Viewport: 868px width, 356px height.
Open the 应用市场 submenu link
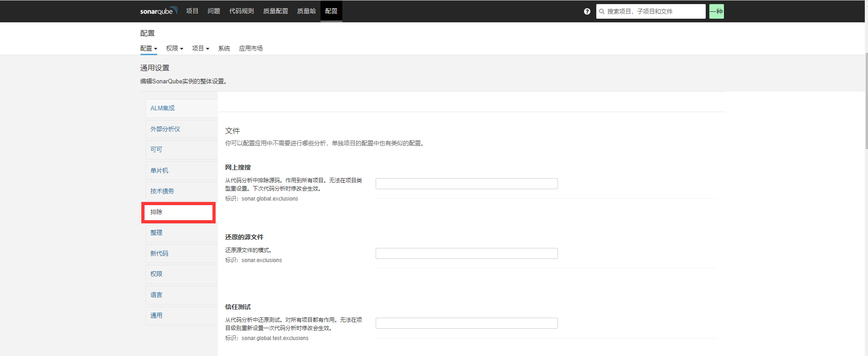tap(251, 48)
